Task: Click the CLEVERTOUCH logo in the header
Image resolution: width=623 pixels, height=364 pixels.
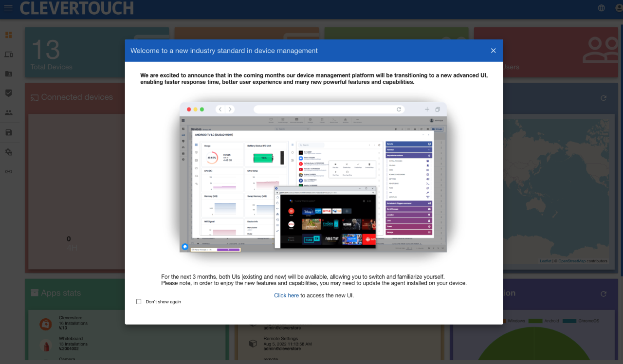Action: (x=77, y=8)
